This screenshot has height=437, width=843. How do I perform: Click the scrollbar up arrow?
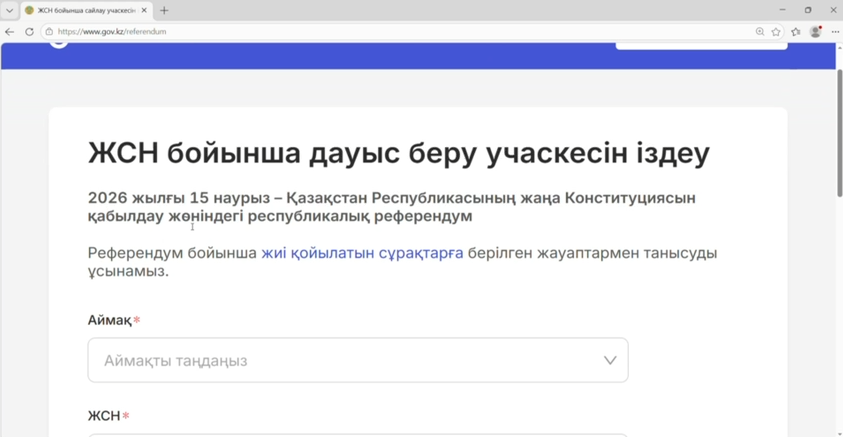(x=838, y=47)
